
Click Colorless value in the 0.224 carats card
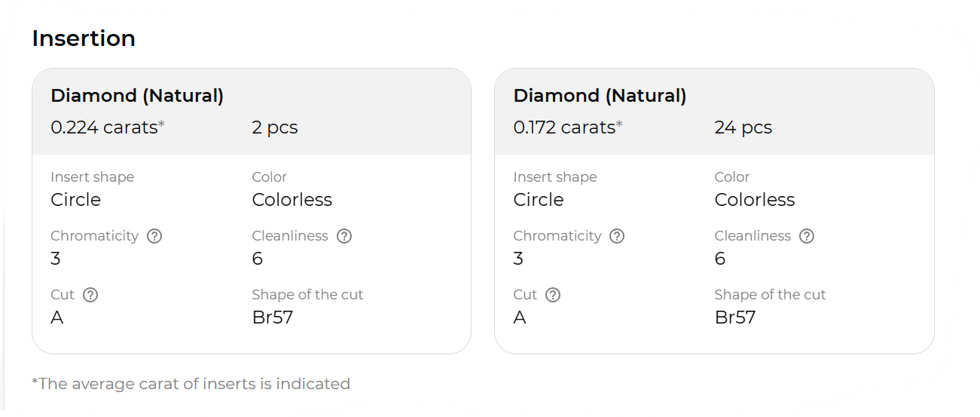(x=292, y=200)
